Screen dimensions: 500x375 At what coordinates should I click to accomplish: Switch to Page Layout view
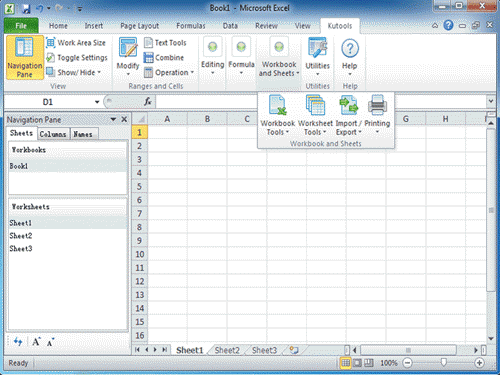357,363
